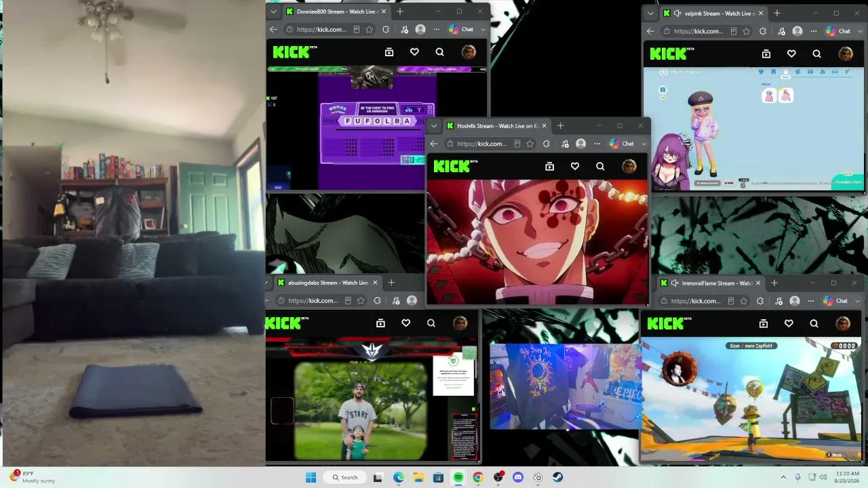The height and width of the screenshot is (488, 868).
Task: Open the browse clips icon in Hosh4k window
Action: pyautogui.click(x=550, y=166)
